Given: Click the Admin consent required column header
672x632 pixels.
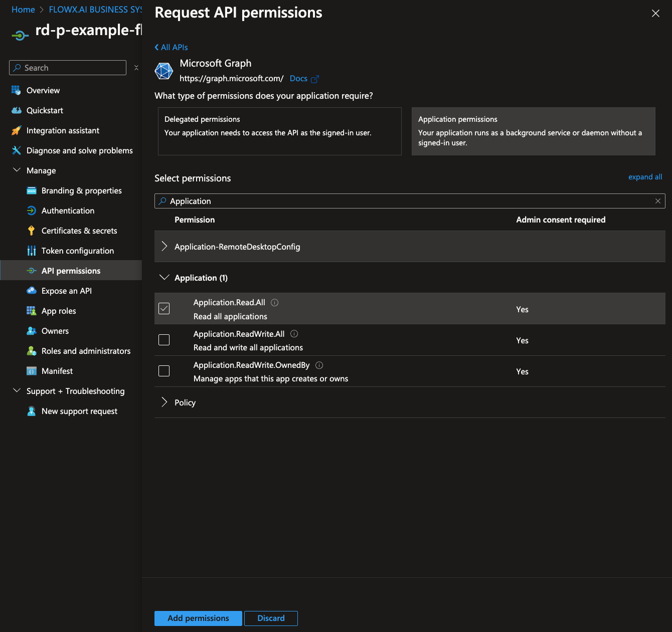Looking at the screenshot, I should [561, 220].
